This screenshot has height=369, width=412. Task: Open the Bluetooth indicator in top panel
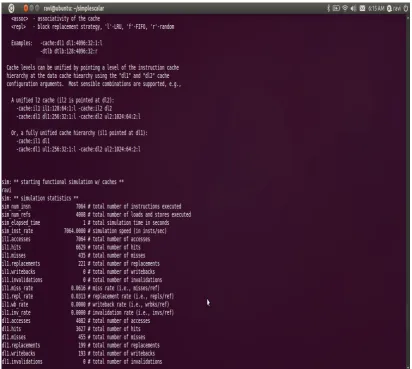[328, 8]
